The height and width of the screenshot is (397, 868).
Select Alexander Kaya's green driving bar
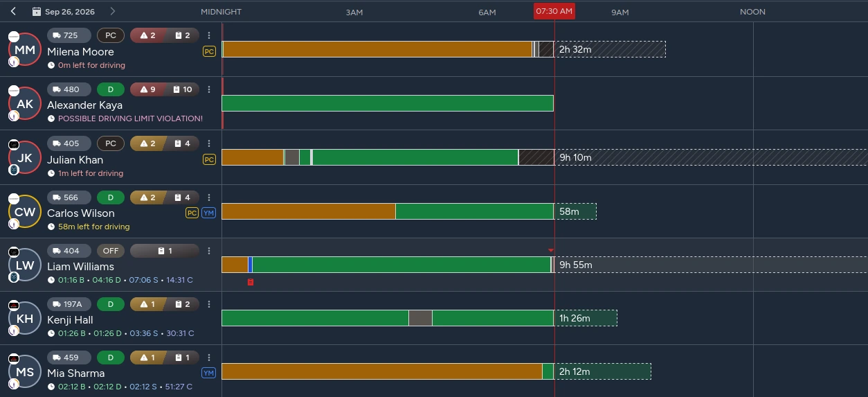[388, 103]
